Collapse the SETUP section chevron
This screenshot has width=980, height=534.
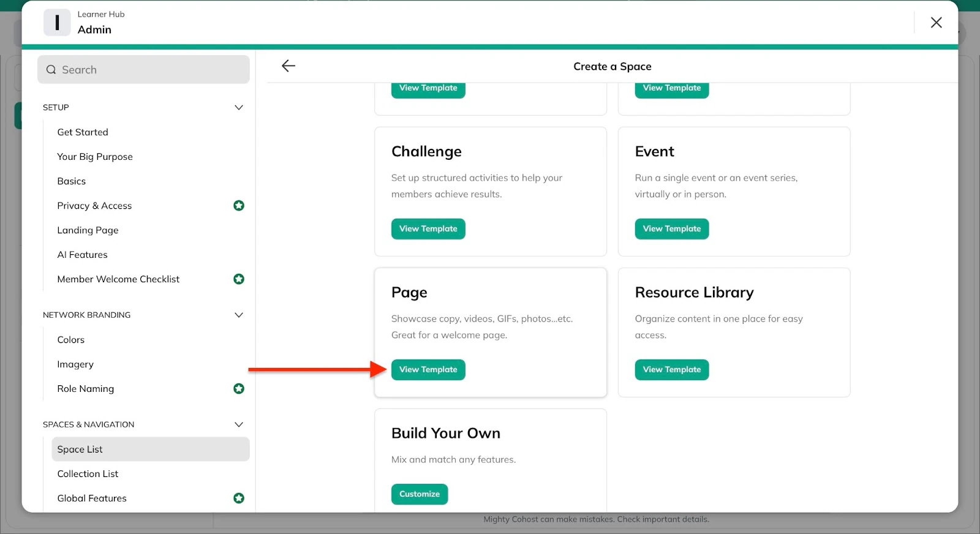pyautogui.click(x=239, y=108)
